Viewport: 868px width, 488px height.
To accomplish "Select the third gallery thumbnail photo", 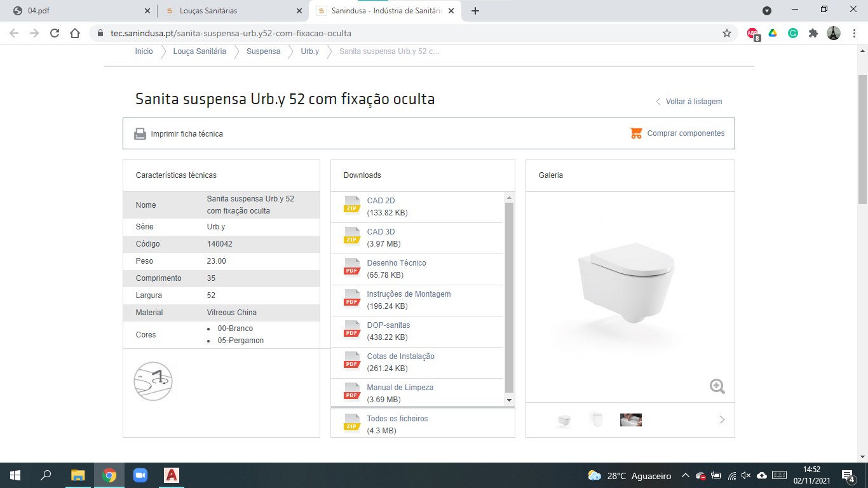I will point(631,420).
